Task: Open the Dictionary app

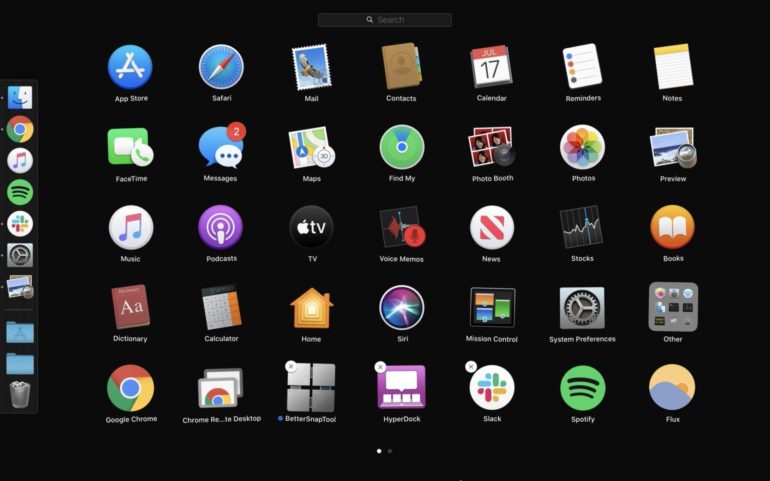Action: click(130, 308)
